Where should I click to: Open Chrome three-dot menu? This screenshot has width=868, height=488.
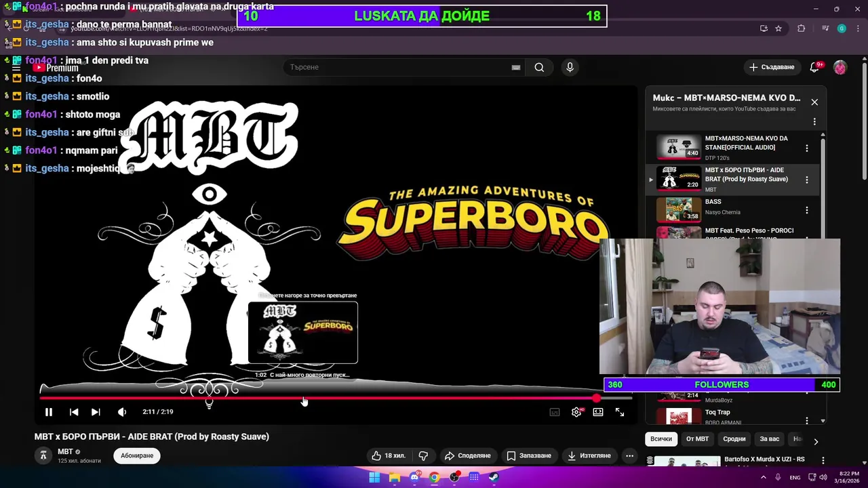pyautogui.click(x=858, y=28)
